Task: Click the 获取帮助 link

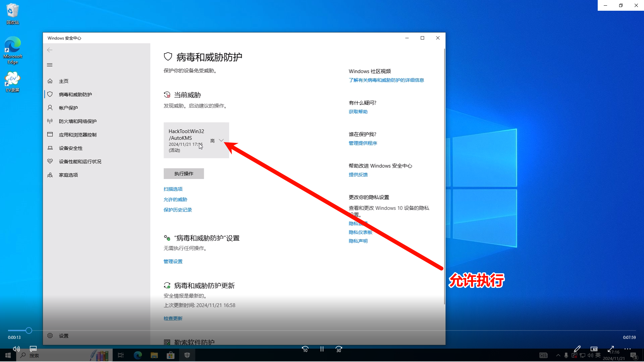Action: (x=358, y=112)
